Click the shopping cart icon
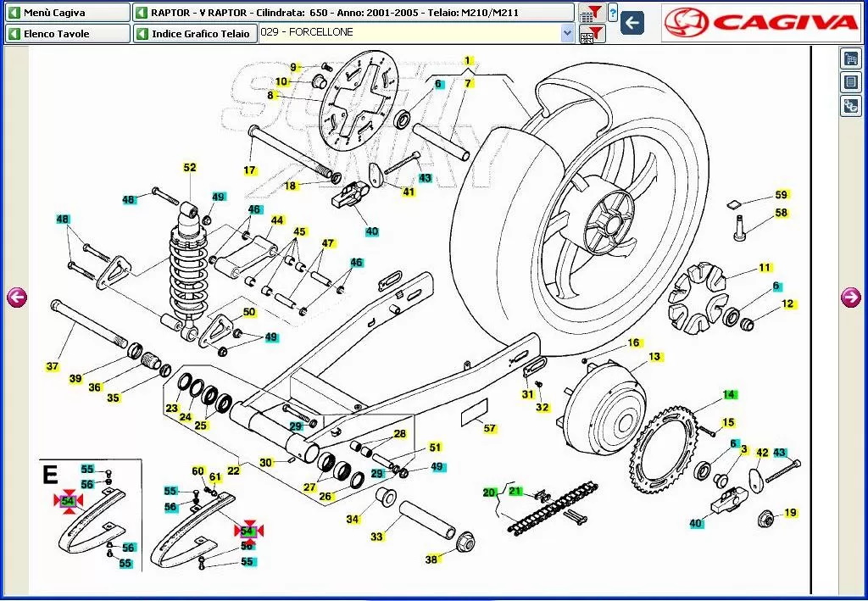The width and height of the screenshot is (868, 601). (x=850, y=58)
